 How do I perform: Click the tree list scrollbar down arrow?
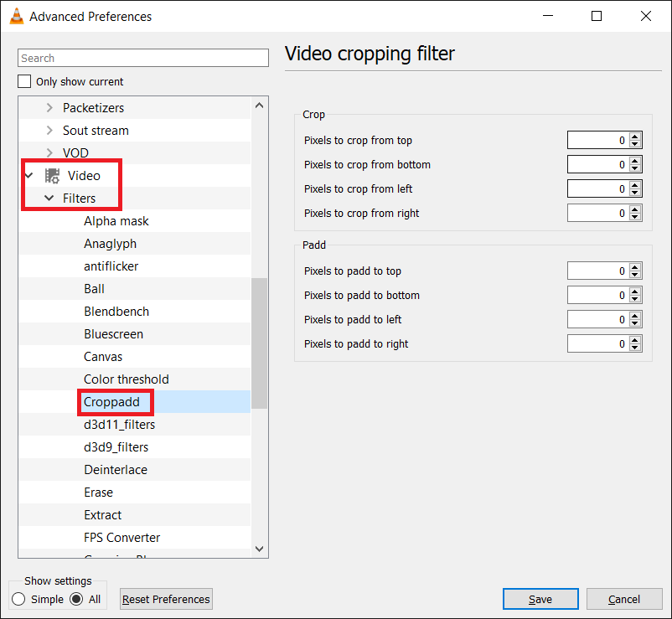pos(259,547)
